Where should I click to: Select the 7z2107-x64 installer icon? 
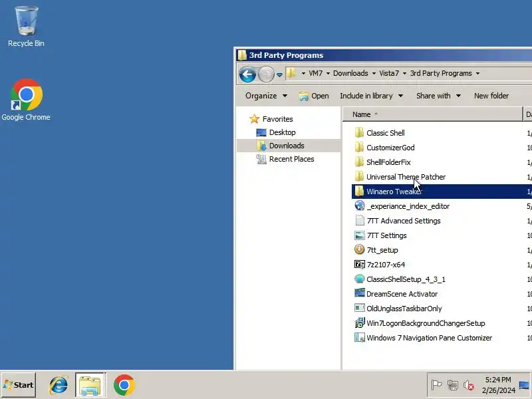[359, 264]
